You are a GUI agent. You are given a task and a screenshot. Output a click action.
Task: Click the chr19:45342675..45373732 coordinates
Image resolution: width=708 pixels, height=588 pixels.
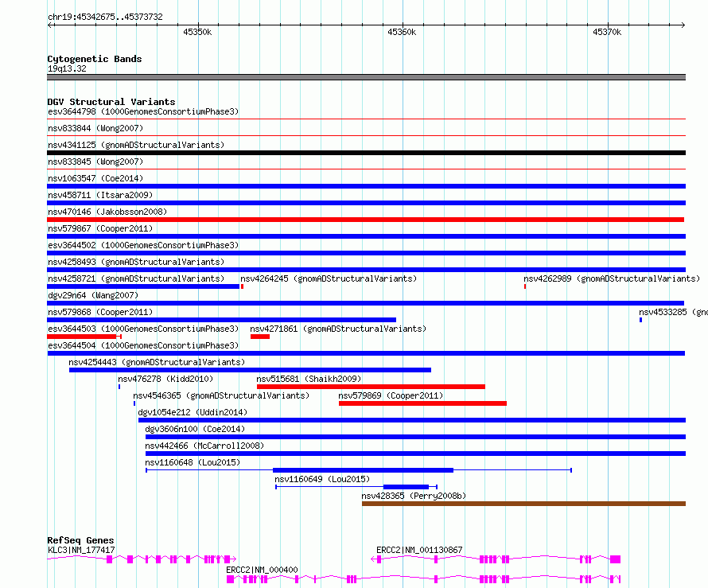click(x=105, y=17)
